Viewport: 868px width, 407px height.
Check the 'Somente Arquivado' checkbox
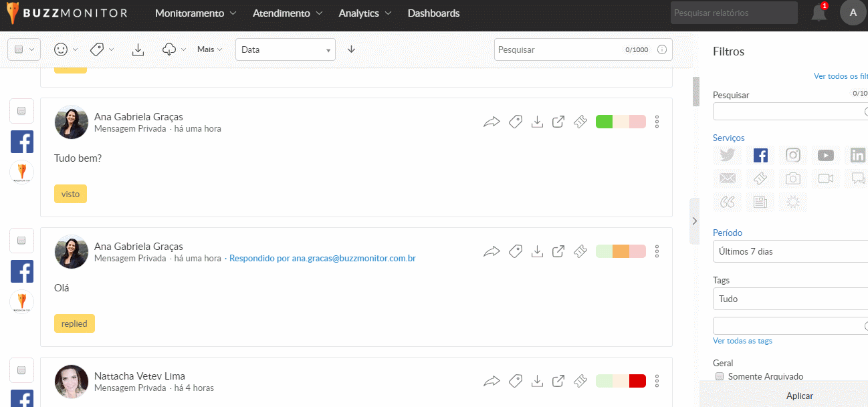point(720,376)
